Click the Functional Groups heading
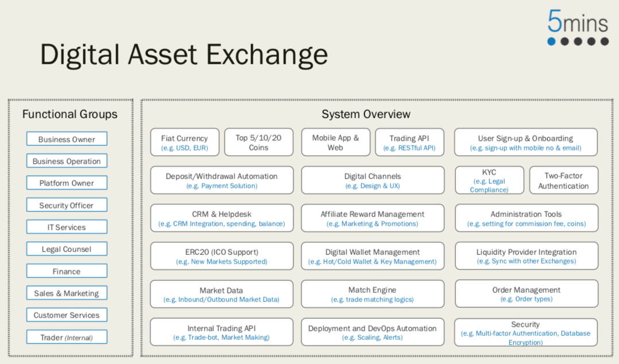Screen dimensions: 619x364 pos(70,114)
